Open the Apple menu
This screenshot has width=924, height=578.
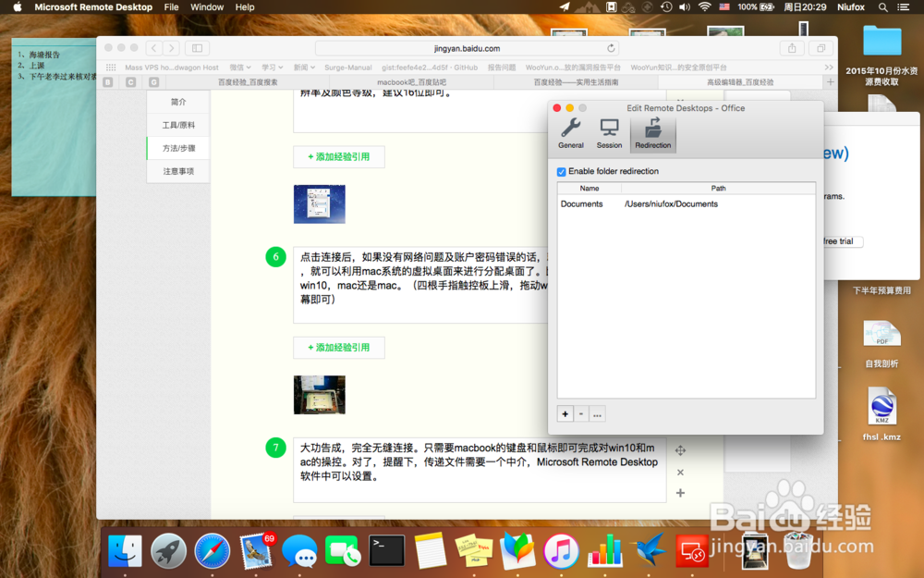(x=18, y=7)
